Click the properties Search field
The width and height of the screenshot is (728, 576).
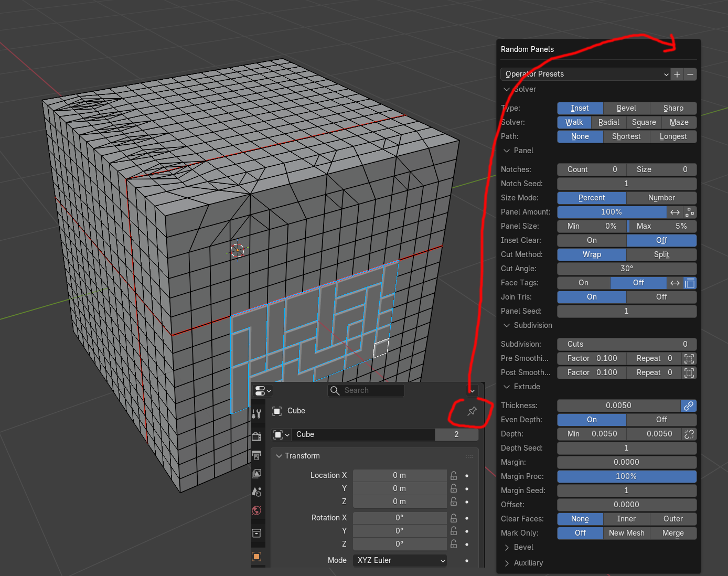366,390
